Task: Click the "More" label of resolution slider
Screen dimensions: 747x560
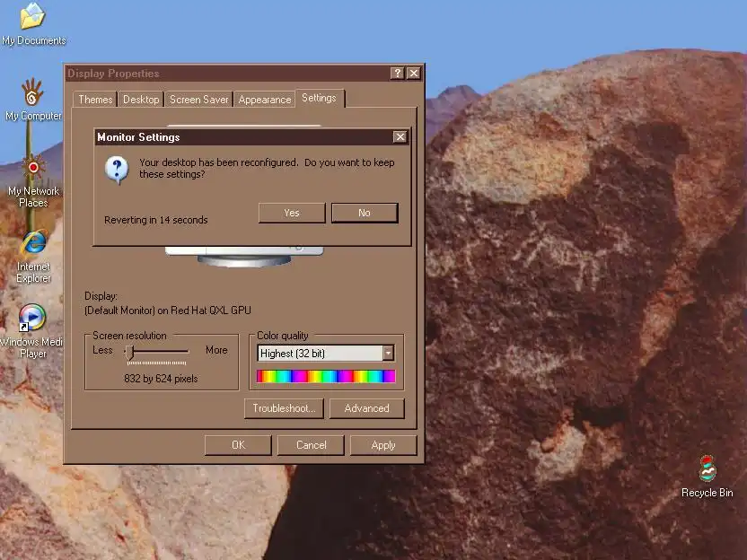Action: pos(216,350)
